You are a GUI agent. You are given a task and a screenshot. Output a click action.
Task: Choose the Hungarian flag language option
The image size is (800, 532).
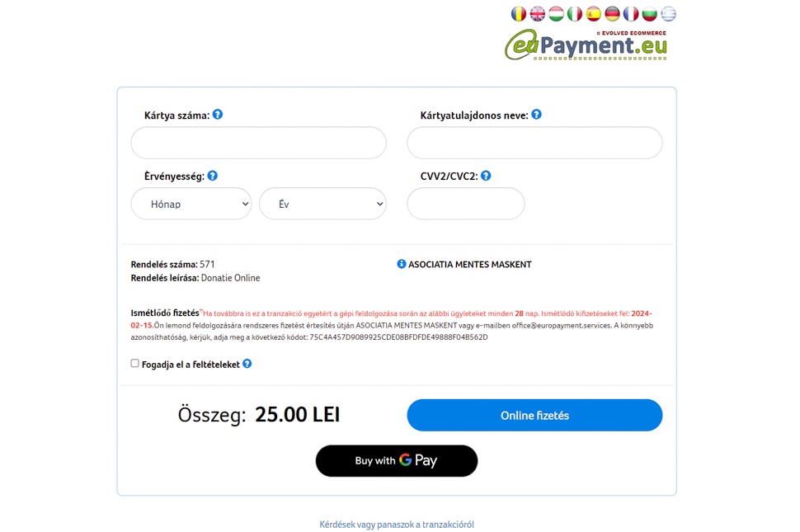(x=556, y=14)
